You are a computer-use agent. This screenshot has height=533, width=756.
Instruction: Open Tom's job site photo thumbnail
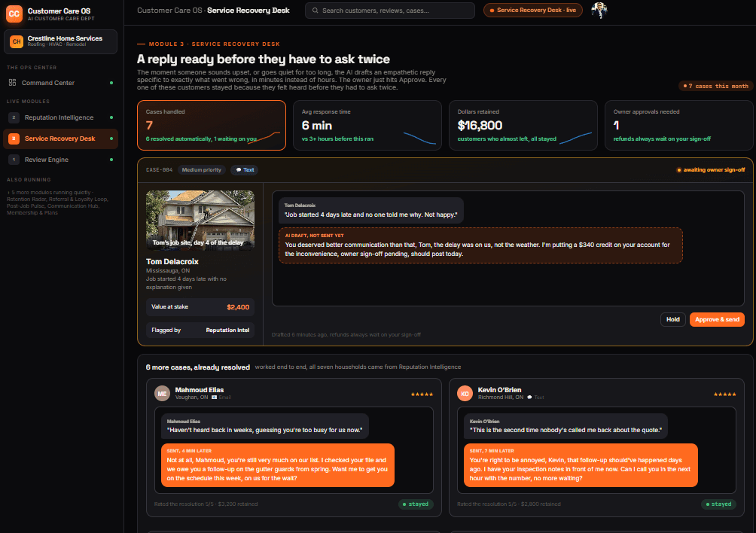coord(200,221)
